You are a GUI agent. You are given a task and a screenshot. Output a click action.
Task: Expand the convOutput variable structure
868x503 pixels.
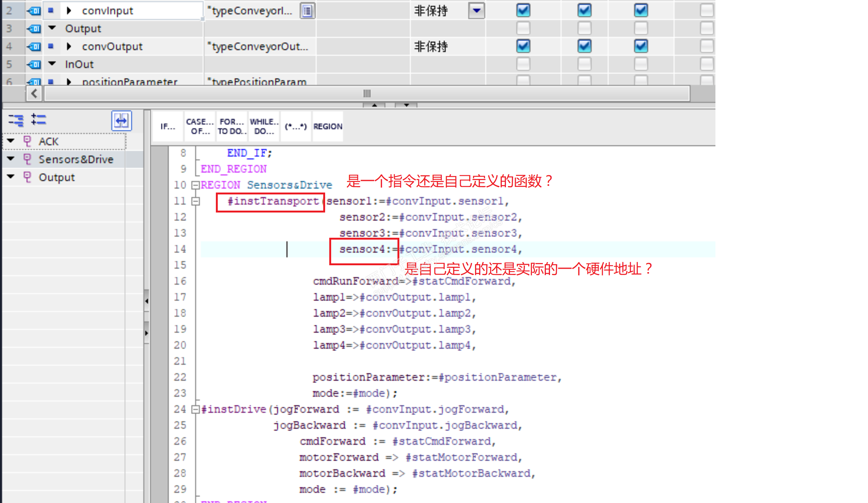(69, 46)
